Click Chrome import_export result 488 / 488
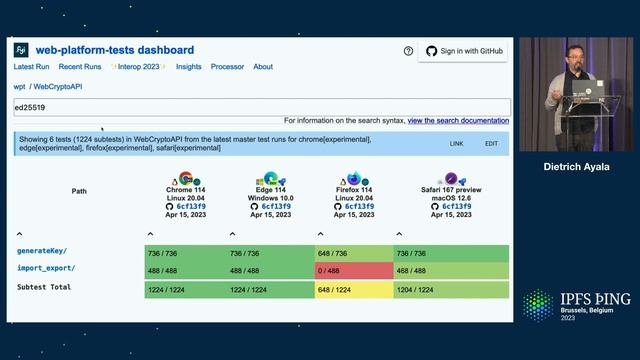640x360 pixels. click(185, 271)
